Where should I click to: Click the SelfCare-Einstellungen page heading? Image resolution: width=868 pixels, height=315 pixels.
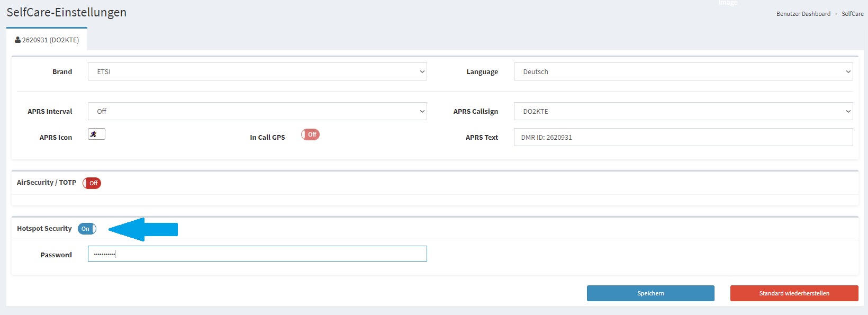pyautogui.click(x=67, y=12)
